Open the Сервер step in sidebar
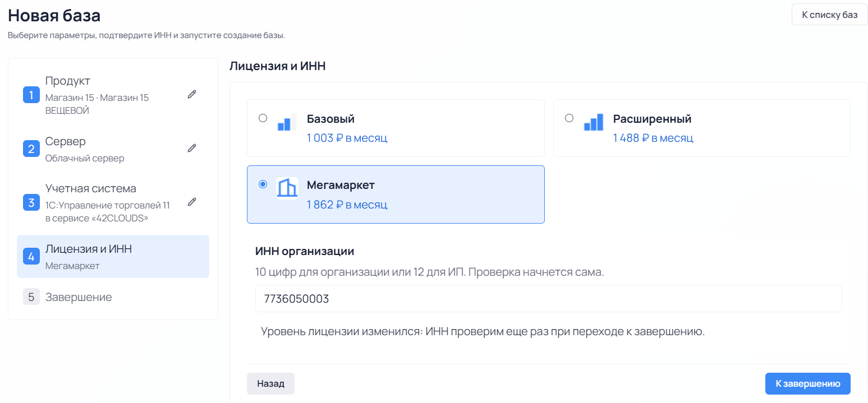This screenshot has width=868, height=403. [113, 149]
